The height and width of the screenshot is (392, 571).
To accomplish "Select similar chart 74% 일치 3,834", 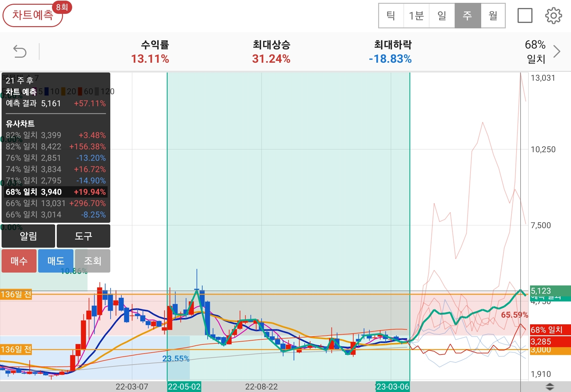I will click(x=56, y=169).
